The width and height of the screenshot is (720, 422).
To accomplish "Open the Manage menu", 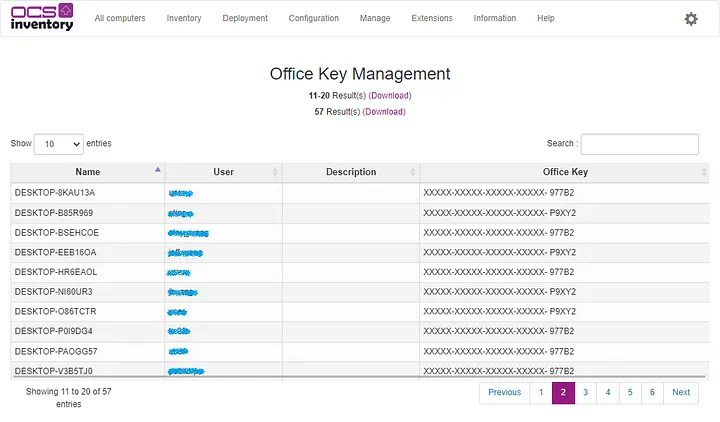I will (x=375, y=18).
